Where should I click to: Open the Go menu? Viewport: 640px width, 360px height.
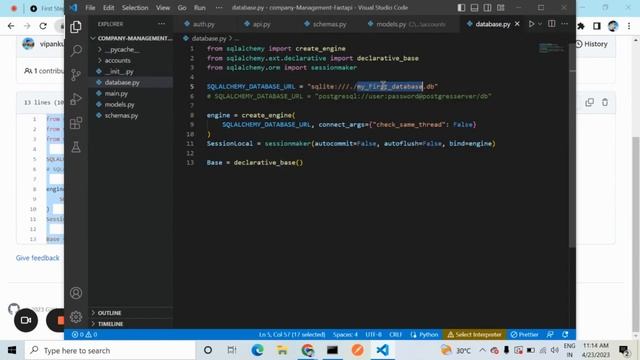coord(182,8)
